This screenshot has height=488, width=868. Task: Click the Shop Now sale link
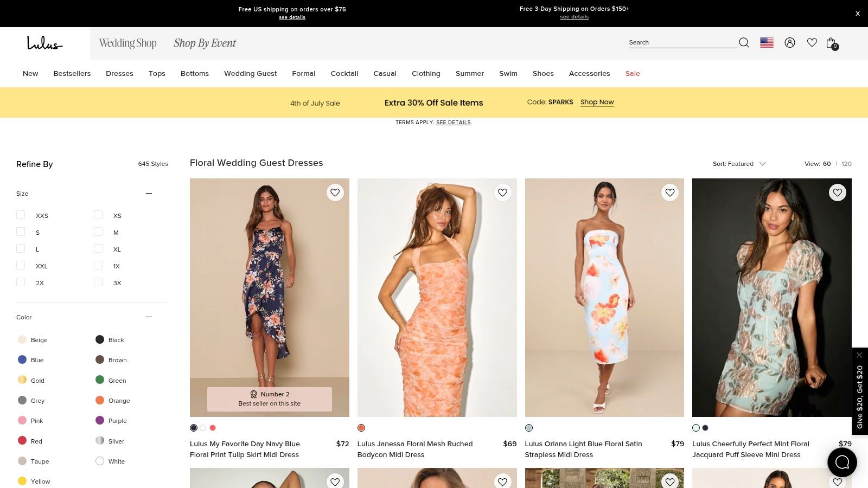[597, 102]
